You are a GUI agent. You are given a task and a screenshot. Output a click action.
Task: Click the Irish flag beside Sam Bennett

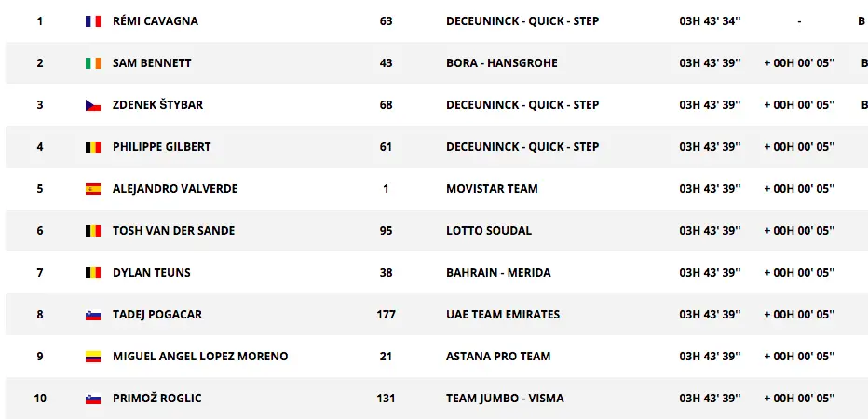(92, 63)
